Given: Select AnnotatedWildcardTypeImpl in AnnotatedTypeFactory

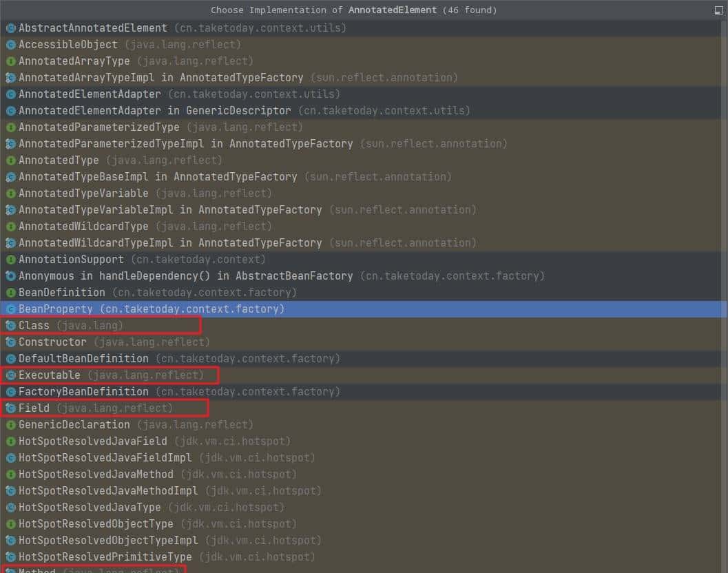Looking at the screenshot, I should point(247,243).
